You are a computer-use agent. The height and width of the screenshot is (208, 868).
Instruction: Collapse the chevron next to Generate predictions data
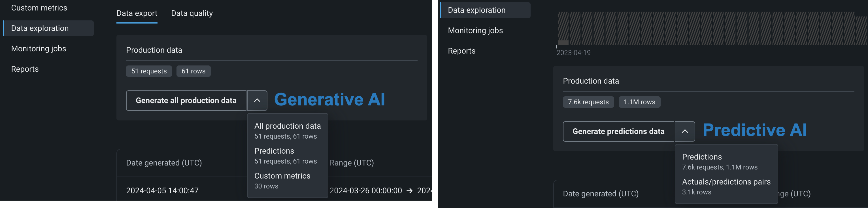[x=684, y=131]
